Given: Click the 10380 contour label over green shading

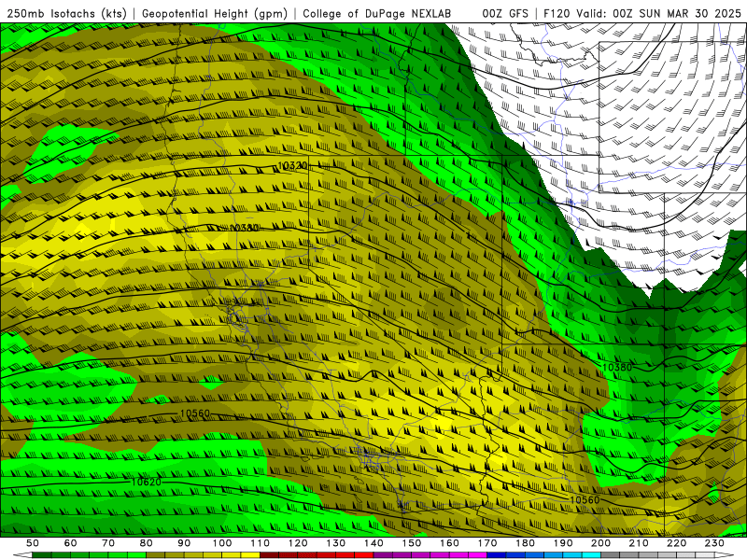Looking at the screenshot, I should (617, 367).
